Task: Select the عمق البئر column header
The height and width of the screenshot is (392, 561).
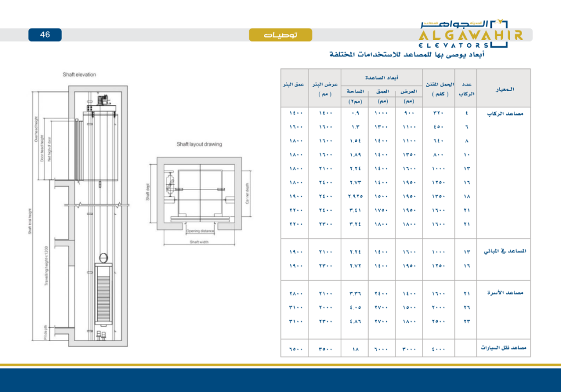Action: click(x=294, y=84)
